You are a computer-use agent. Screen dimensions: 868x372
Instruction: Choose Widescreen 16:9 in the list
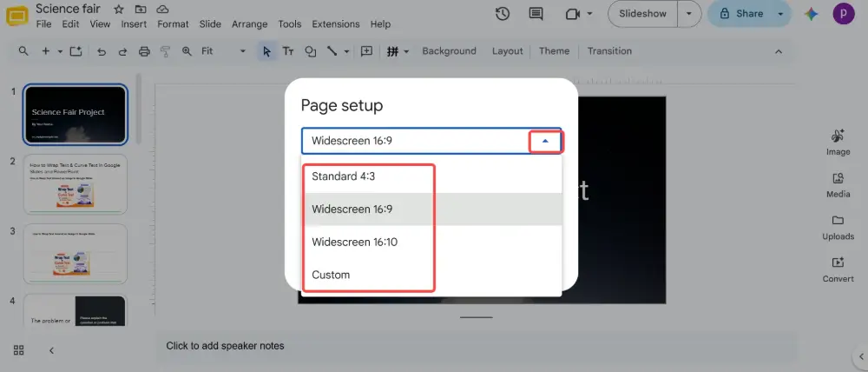click(x=431, y=209)
